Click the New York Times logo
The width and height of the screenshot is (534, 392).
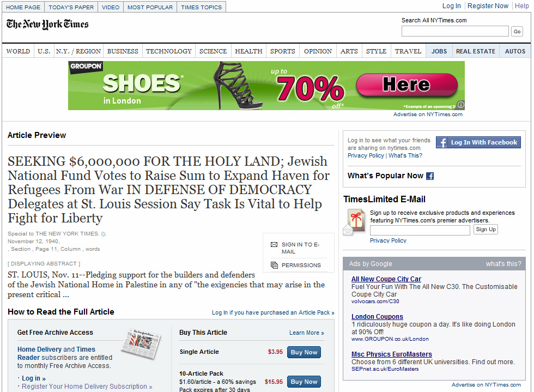coord(47,24)
